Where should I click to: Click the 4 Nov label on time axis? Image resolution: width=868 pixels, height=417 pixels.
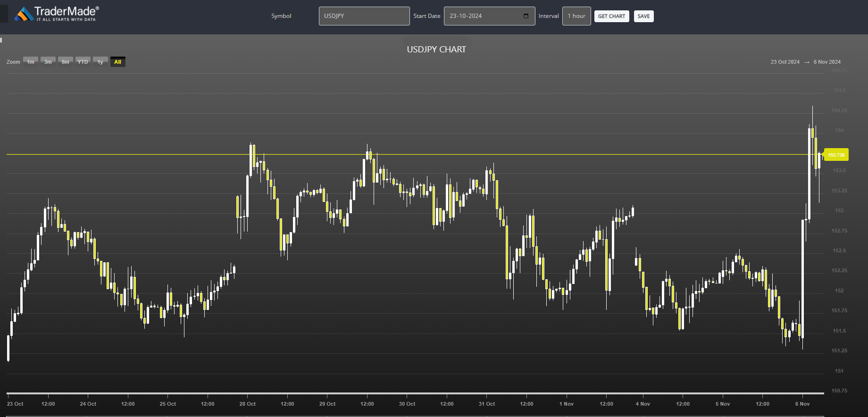tap(643, 404)
